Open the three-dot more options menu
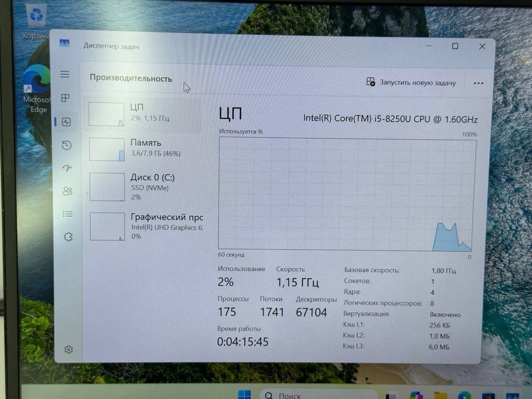Screen dimensions: 532x399 478,83
